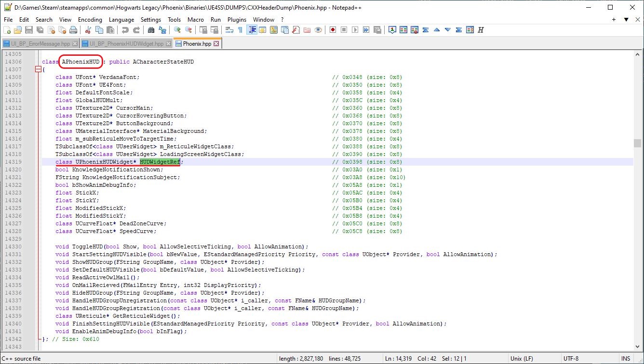Redo via the toolbar arrow icon
The width and height of the screenshot is (644, 364).
[136, 30]
